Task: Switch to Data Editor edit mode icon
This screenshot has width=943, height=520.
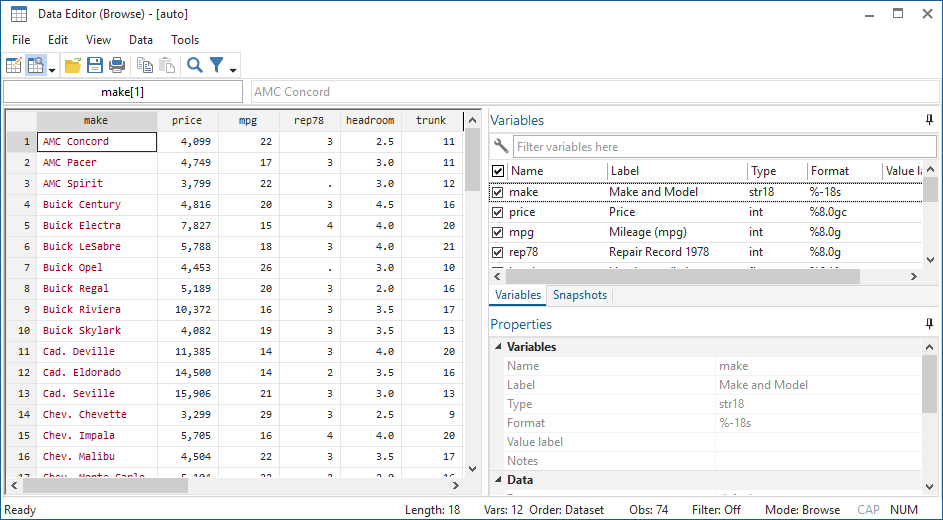Action: pos(14,65)
